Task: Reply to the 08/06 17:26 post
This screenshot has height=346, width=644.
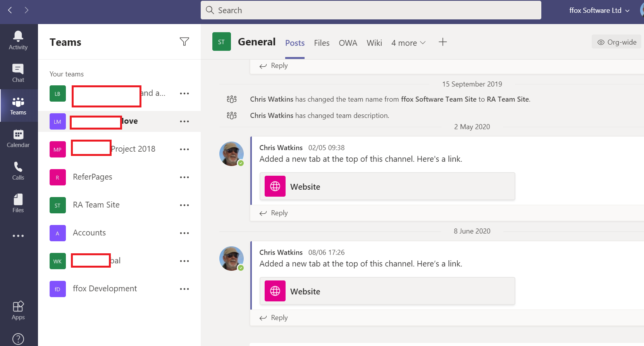Action: (274, 318)
